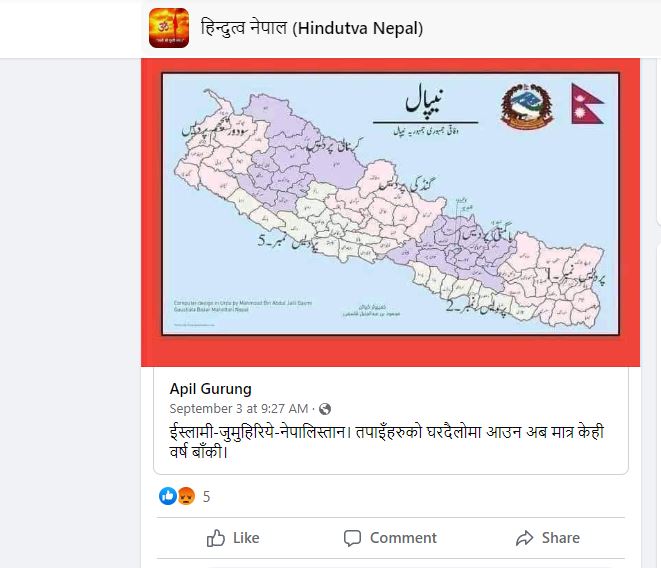This screenshot has width=661, height=568.
Task: Open the Hindutva Nepal page avatar
Action: [x=168, y=28]
